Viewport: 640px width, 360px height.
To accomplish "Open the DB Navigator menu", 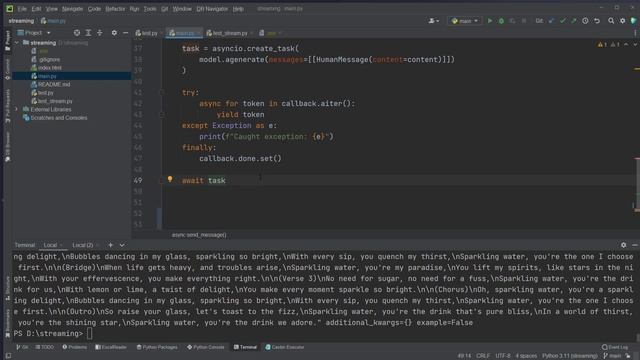I will [212, 9].
